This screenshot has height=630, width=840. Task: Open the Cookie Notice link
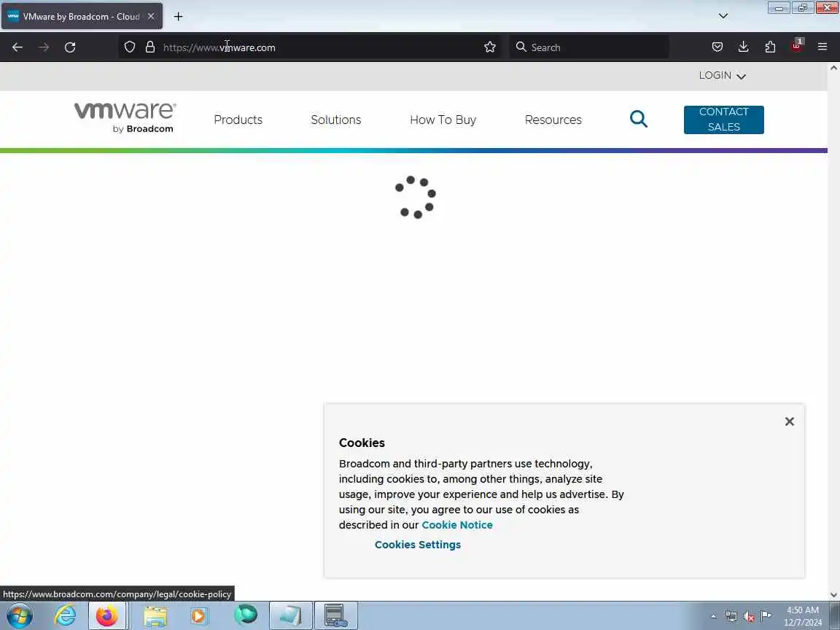coord(457,525)
